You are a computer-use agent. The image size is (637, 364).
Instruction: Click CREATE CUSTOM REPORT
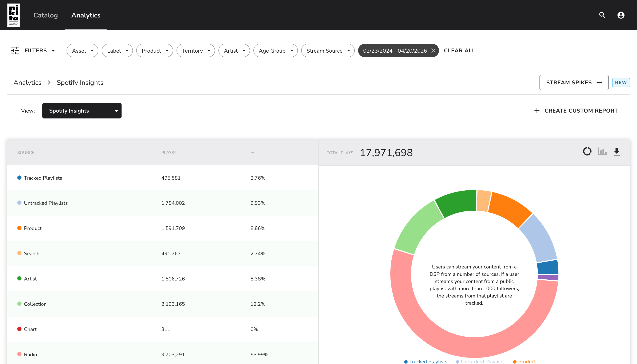(x=576, y=111)
